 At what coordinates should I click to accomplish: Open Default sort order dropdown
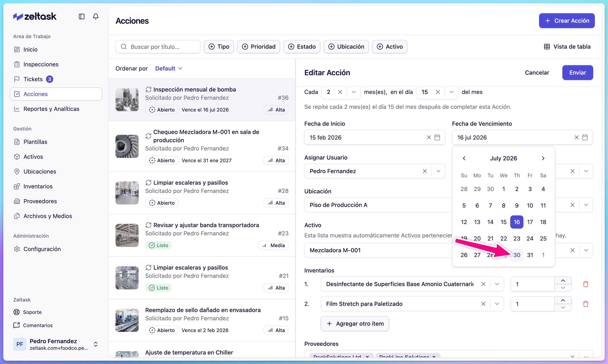169,68
